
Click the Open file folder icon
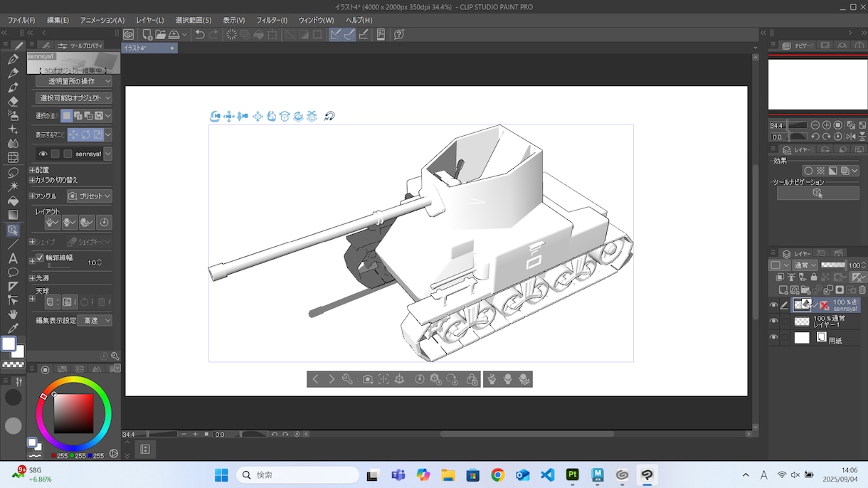[160, 34]
